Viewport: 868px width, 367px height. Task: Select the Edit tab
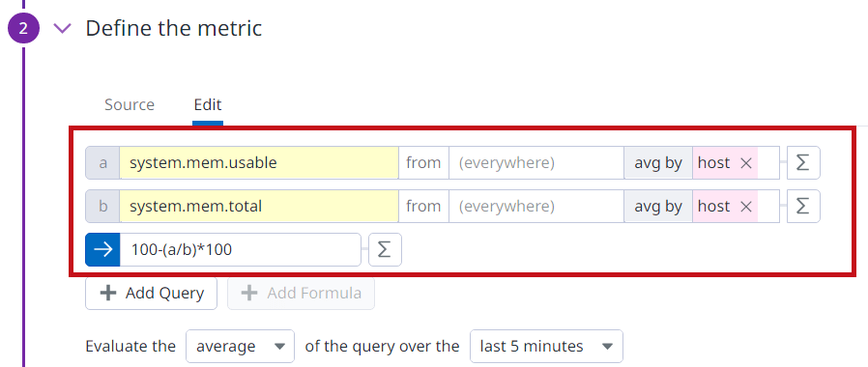(208, 104)
